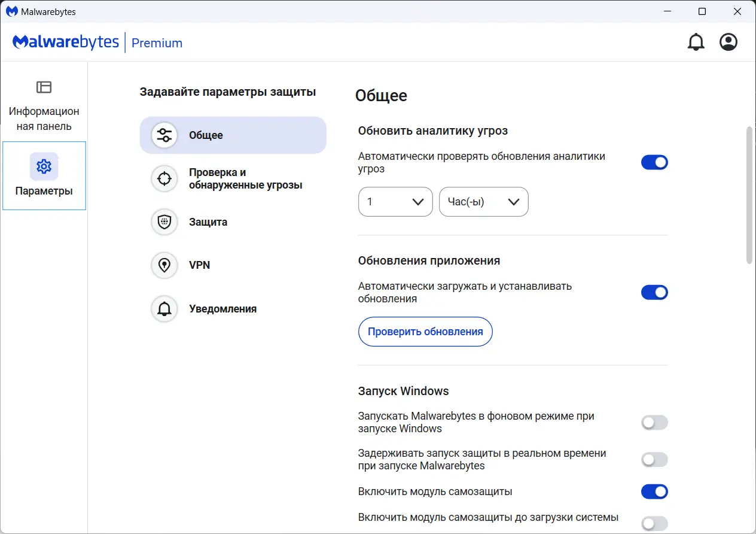
Task: Open the Час(-ы) time unit dropdown
Action: click(x=483, y=202)
